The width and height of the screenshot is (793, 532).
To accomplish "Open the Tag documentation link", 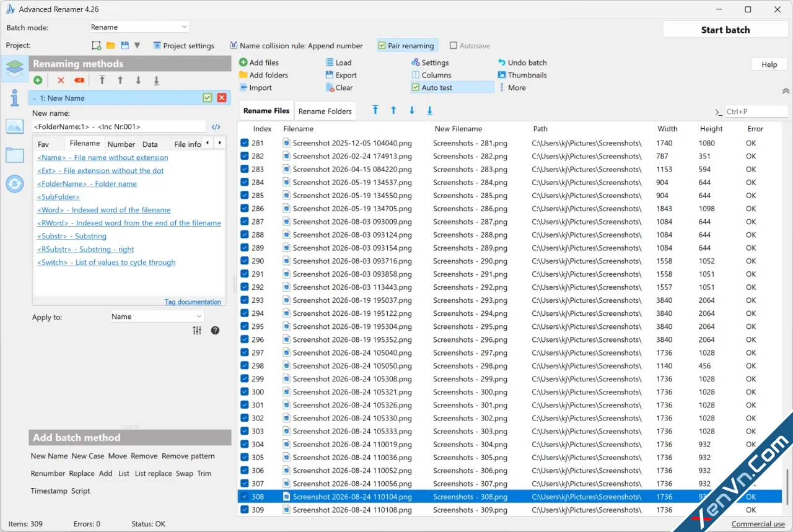I will click(193, 302).
